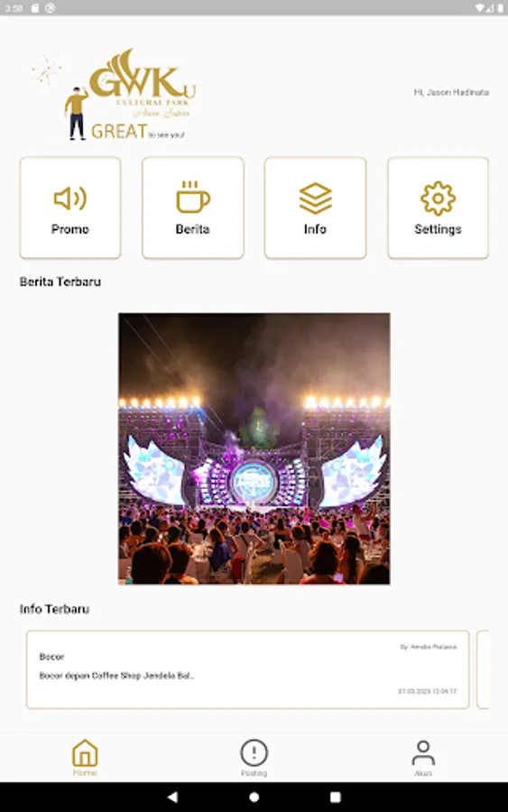Image resolution: width=508 pixels, height=812 pixels.
Task: Click the Promo label
Action: click(69, 229)
